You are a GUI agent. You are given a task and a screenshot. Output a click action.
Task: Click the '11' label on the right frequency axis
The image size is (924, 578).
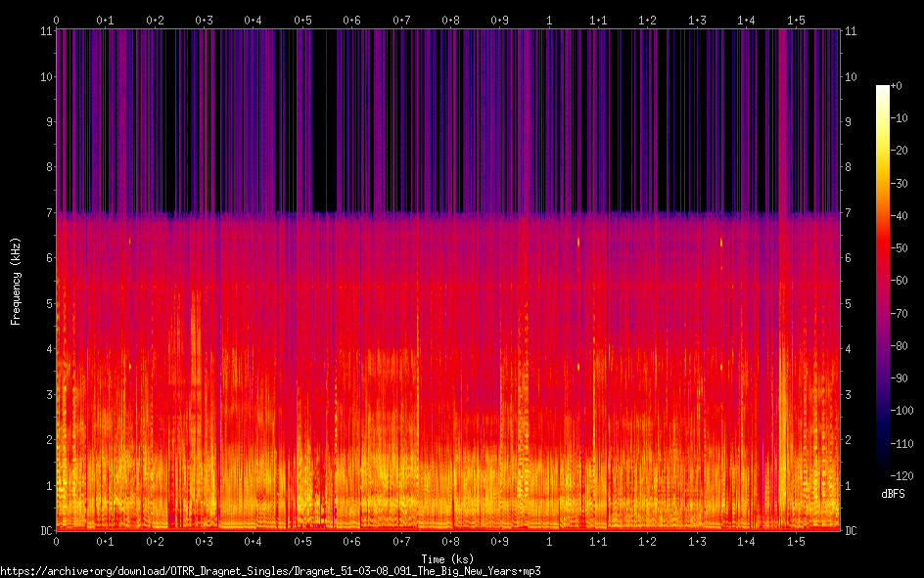[x=851, y=31]
